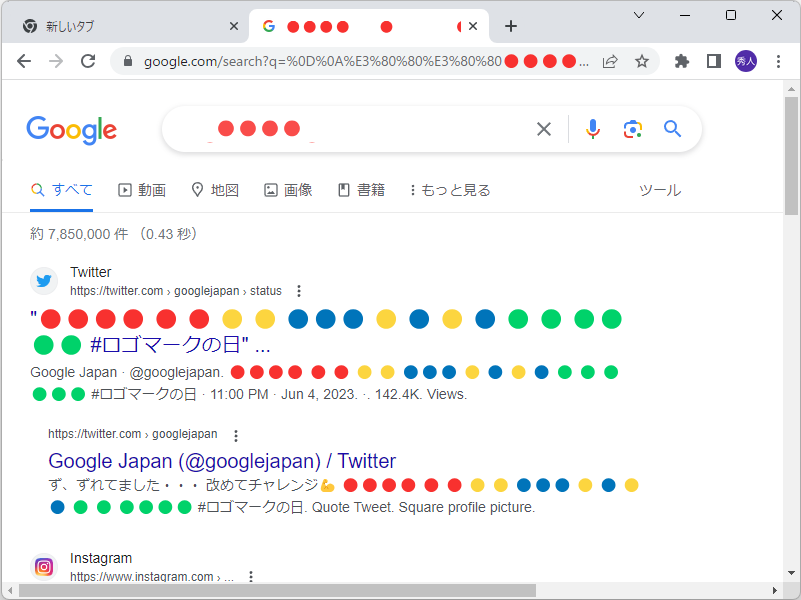Click the Twitter bird favicon on the result
The width and height of the screenshot is (801, 600).
click(43, 280)
